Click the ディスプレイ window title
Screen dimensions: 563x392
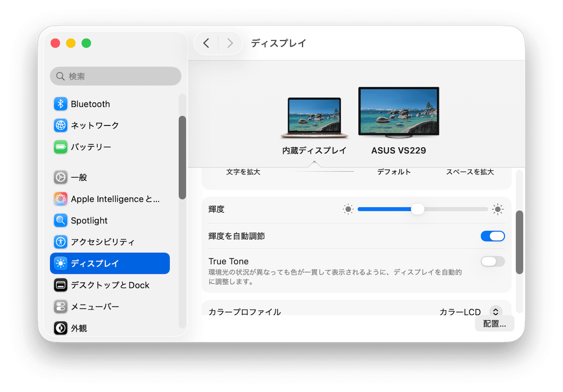[x=279, y=43]
